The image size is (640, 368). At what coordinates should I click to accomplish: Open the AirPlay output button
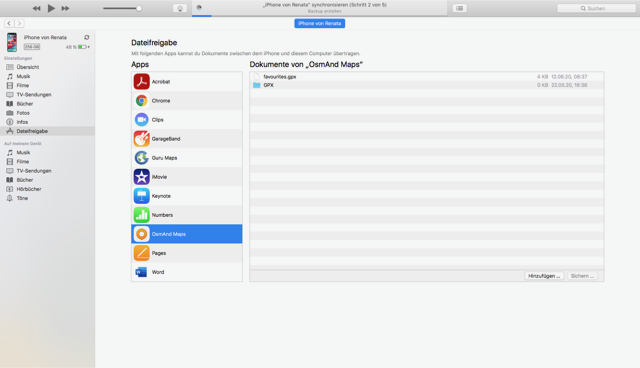pos(180,8)
